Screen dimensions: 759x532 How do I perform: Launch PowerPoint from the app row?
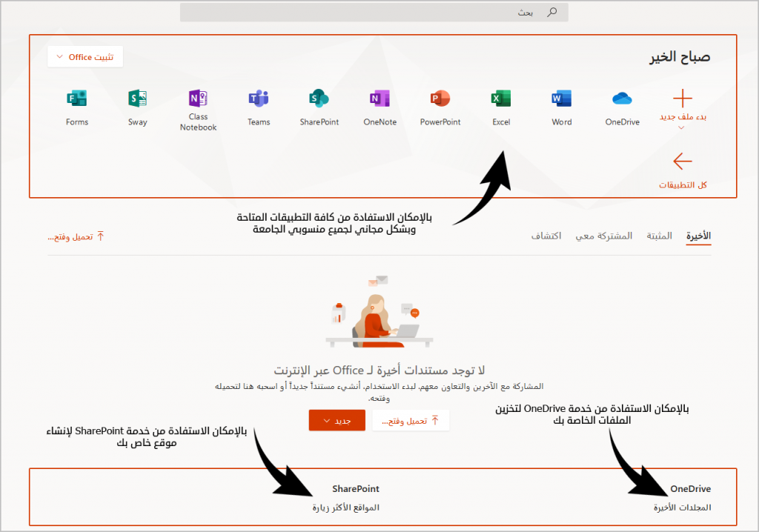point(440,99)
